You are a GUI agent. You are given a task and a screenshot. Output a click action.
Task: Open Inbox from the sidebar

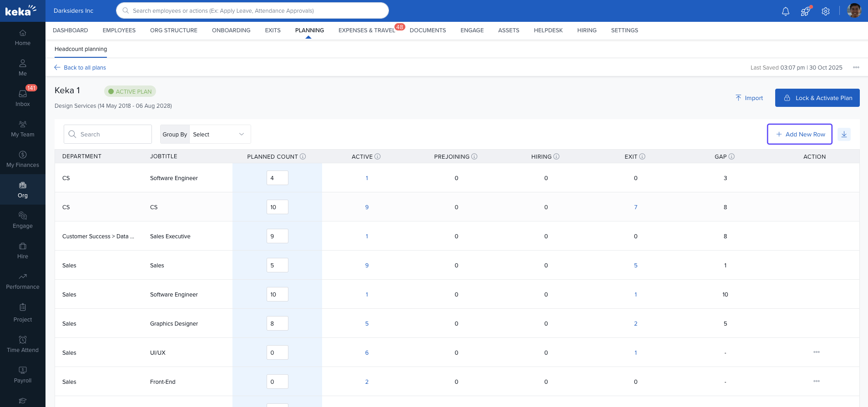coord(23,98)
